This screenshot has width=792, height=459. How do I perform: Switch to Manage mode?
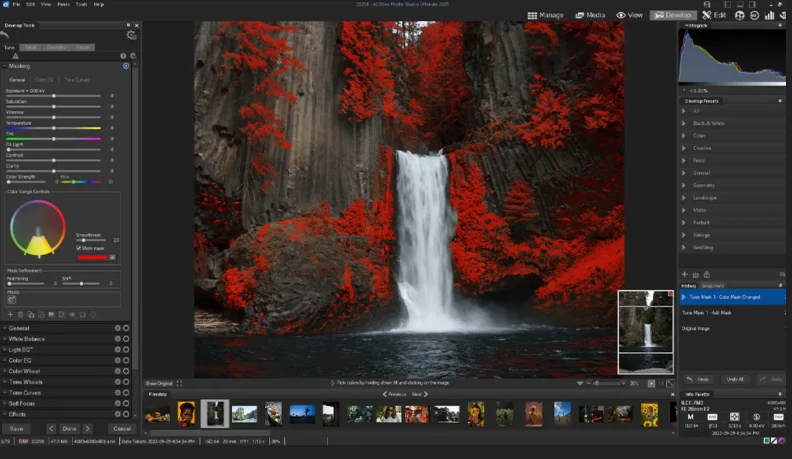(546, 15)
